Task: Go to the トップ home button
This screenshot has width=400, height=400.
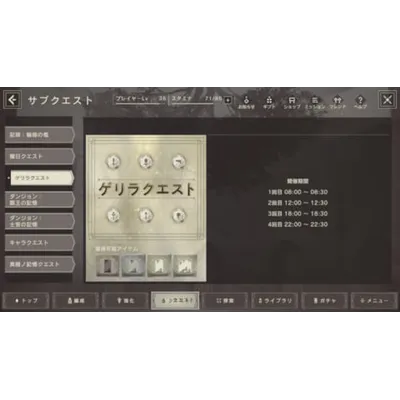Action: click(26, 301)
